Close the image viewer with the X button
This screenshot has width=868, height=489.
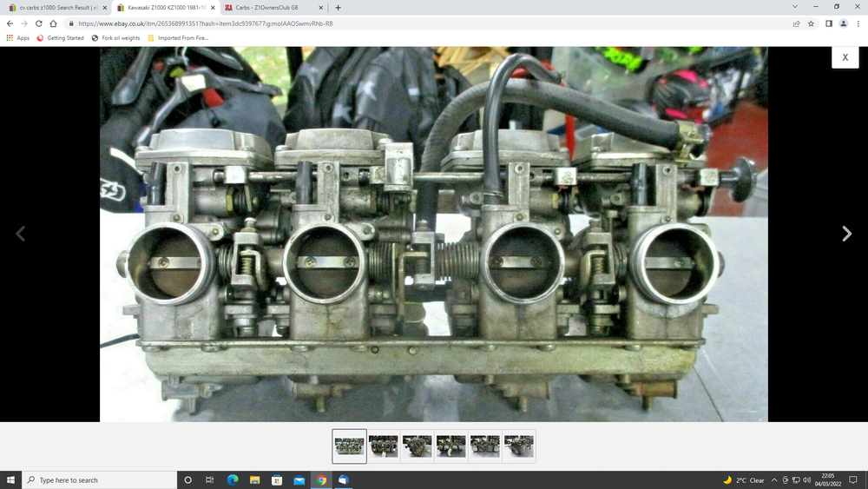pyautogui.click(x=845, y=57)
